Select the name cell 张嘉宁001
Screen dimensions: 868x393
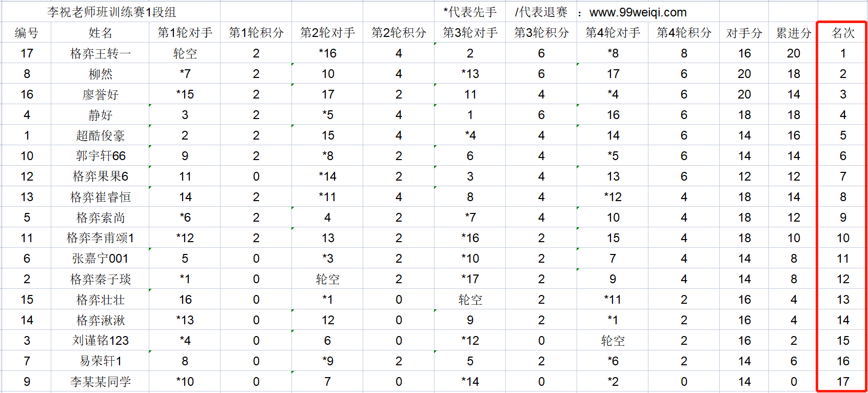coord(101,259)
